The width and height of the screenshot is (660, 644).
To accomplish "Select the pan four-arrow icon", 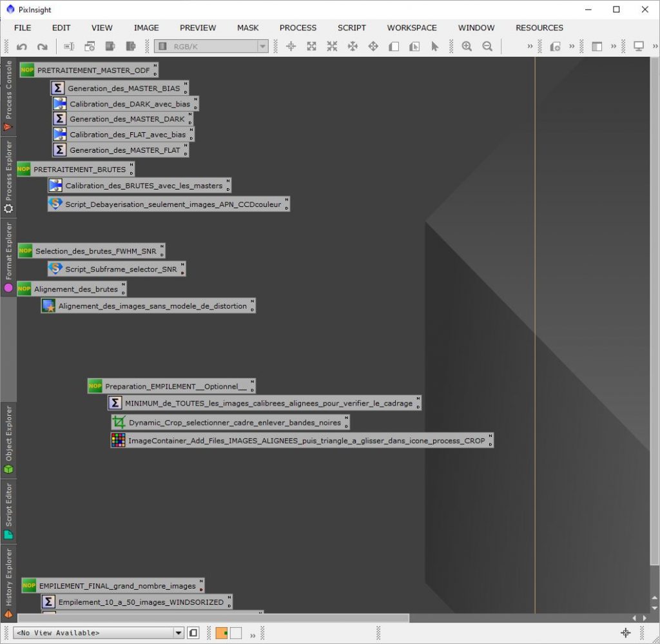I will tap(353, 46).
